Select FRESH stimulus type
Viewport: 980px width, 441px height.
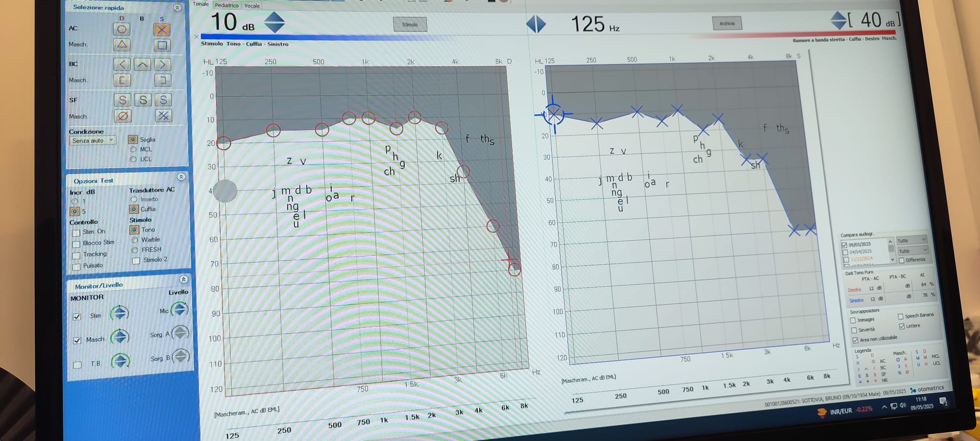coord(135,250)
